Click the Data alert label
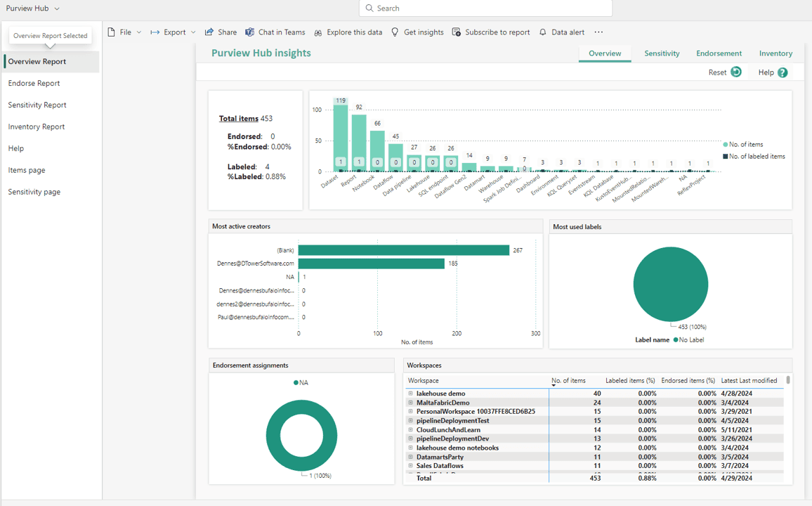The image size is (812, 506). [x=568, y=32]
